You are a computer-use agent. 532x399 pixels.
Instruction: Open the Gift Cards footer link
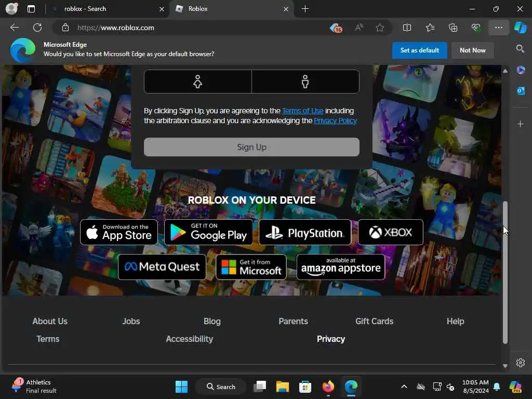click(x=374, y=321)
